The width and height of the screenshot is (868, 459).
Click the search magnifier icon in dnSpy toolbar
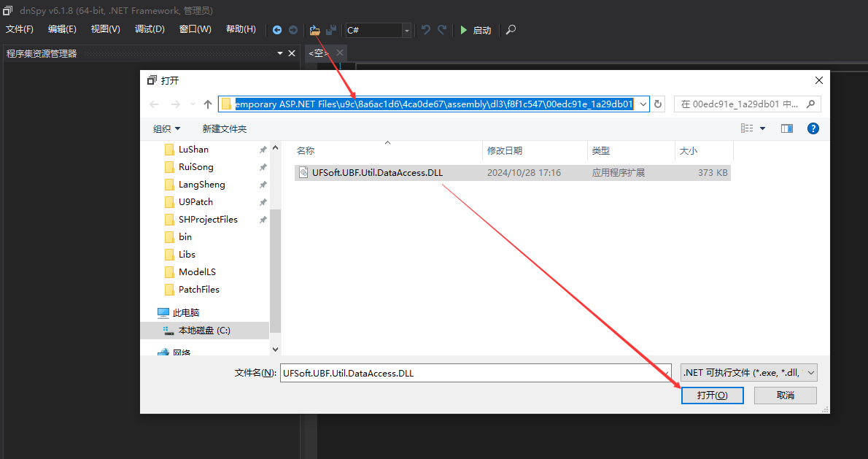coord(511,30)
